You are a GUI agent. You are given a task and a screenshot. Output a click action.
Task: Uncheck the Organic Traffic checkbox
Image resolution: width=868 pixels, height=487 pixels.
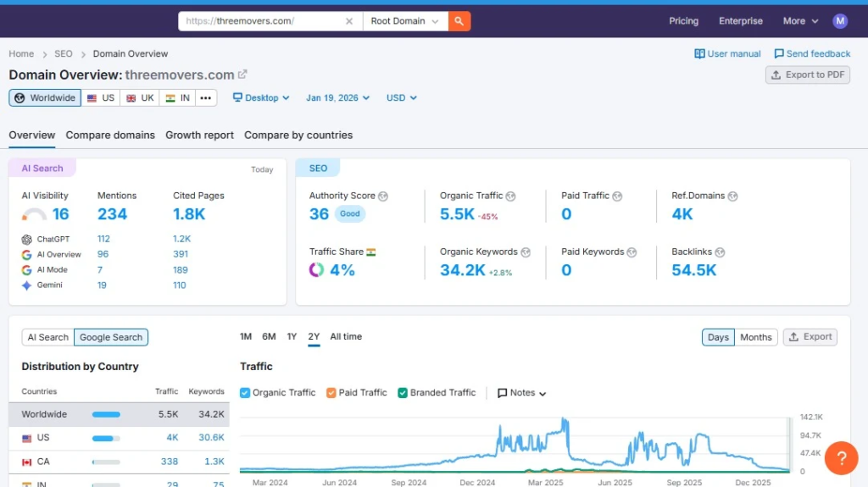(x=245, y=393)
